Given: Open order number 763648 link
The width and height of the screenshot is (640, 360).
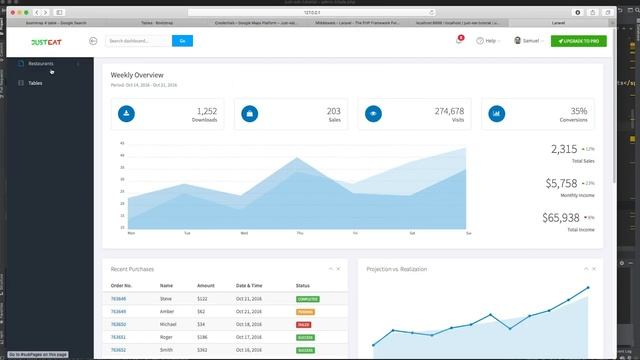Looking at the screenshot, I should point(118,299).
